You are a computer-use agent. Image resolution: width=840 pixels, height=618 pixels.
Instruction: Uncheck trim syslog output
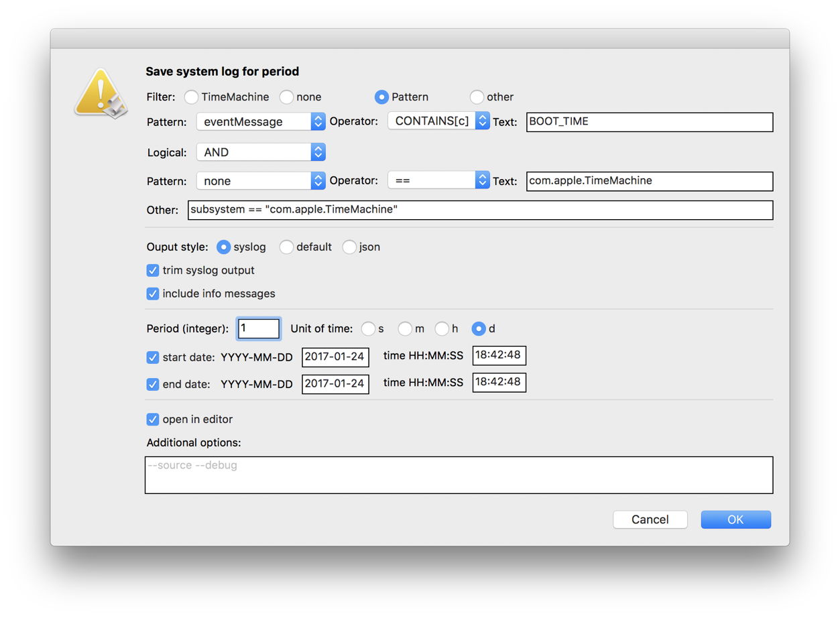point(152,270)
